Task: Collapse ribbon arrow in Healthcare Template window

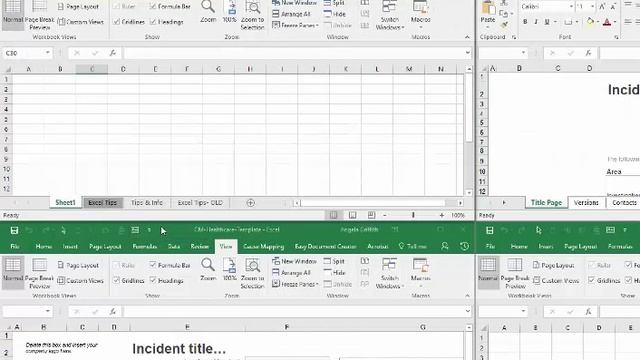Action: pyautogui.click(x=467, y=296)
